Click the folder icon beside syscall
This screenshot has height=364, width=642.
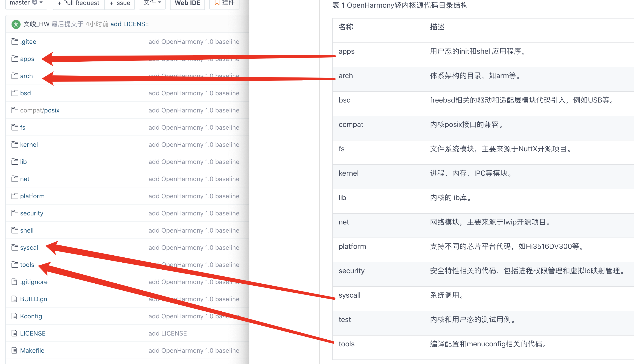tap(15, 247)
